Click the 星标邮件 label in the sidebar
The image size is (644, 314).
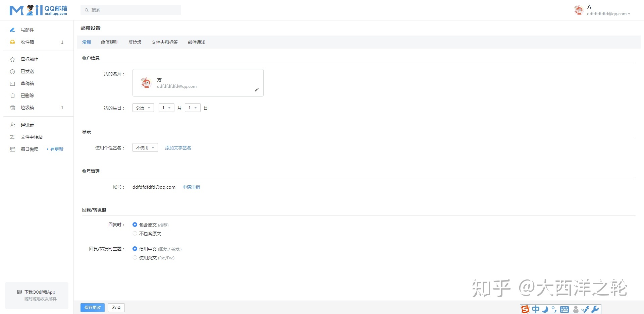pos(30,59)
